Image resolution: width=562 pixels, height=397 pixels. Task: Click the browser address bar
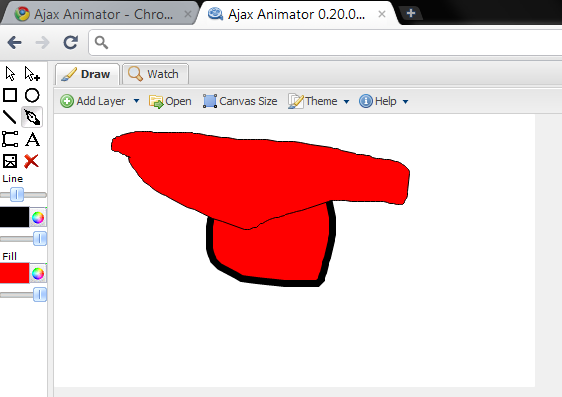coord(325,43)
